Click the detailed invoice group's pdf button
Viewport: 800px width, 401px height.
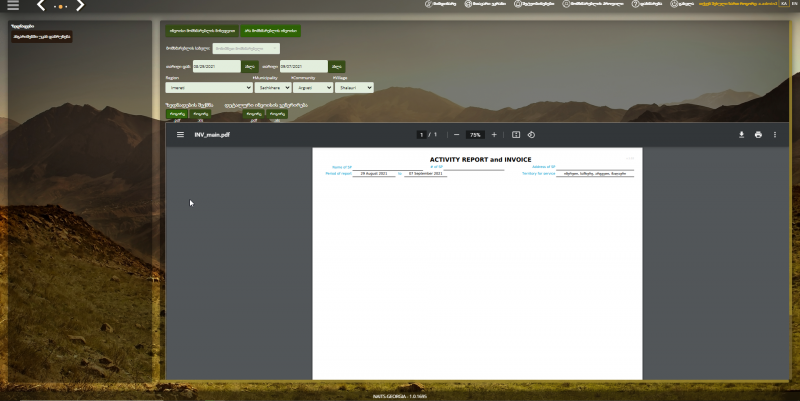tap(254, 114)
